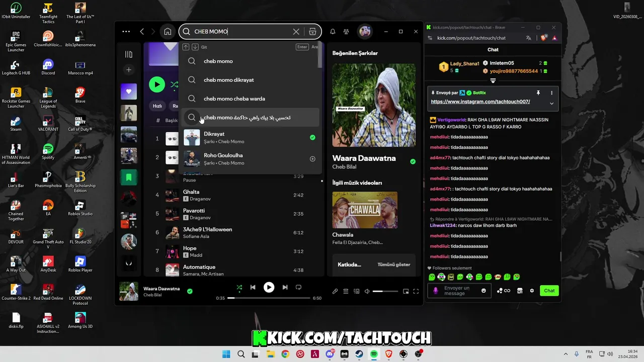
Task: Toggle repeat in the player controls
Action: (x=298, y=288)
